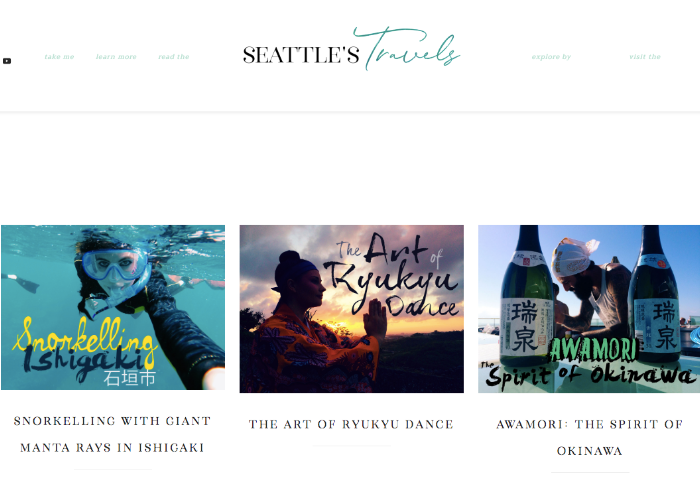700x500 pixels.
Task: Click the 石垣市 characters on snorkelling image
Action: click(x=129, y=378)
